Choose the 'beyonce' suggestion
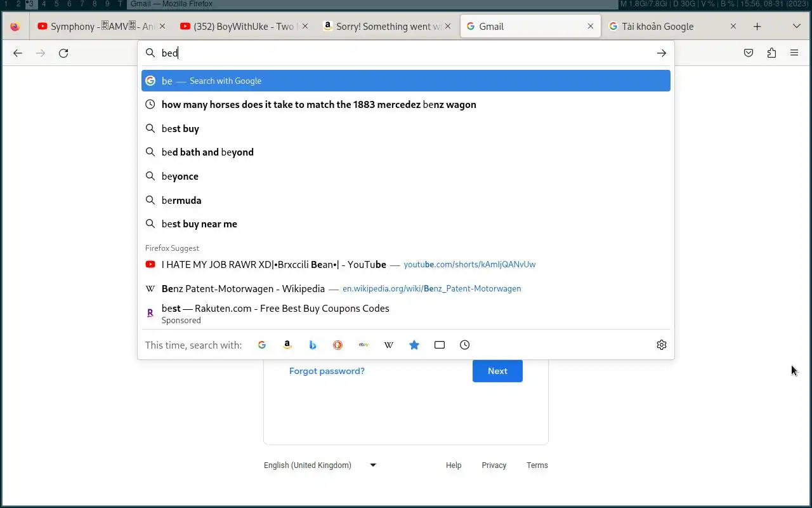The image size is (812, 508). (x=406, y=177)
